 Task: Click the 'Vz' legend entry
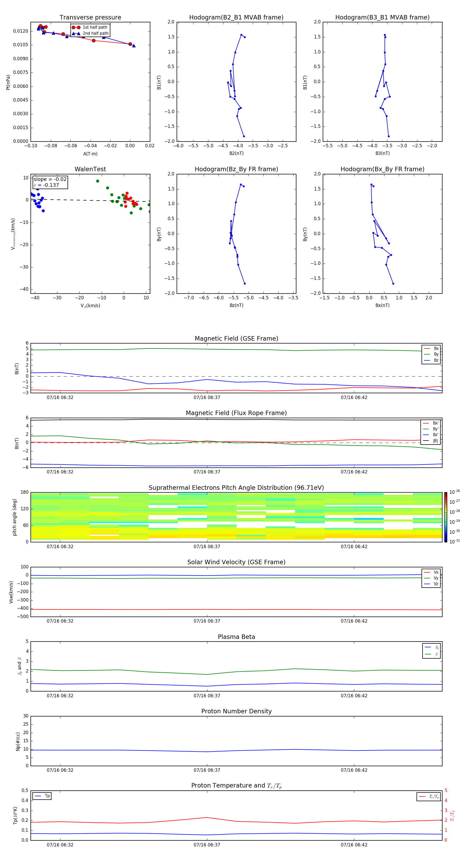(431, 584)
